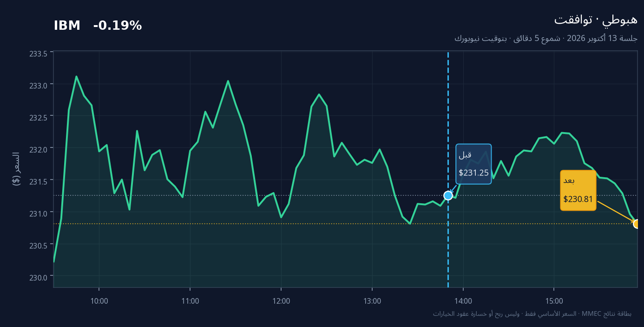Click the "230.0" price axis label
The width and height of the screenshot is (644, 327).
pyautogui.click(x=39, y=278)
